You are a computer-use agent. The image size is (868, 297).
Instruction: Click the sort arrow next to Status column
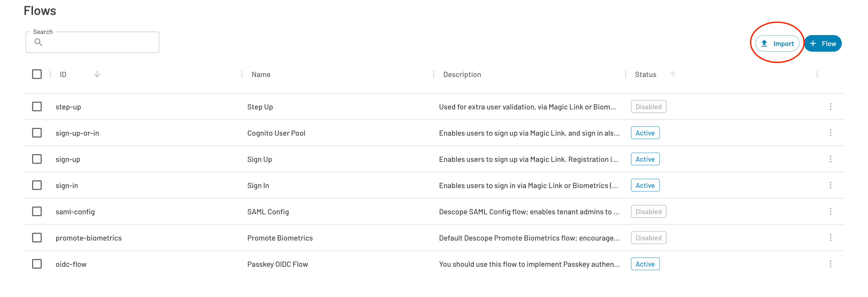pos(673,74)
